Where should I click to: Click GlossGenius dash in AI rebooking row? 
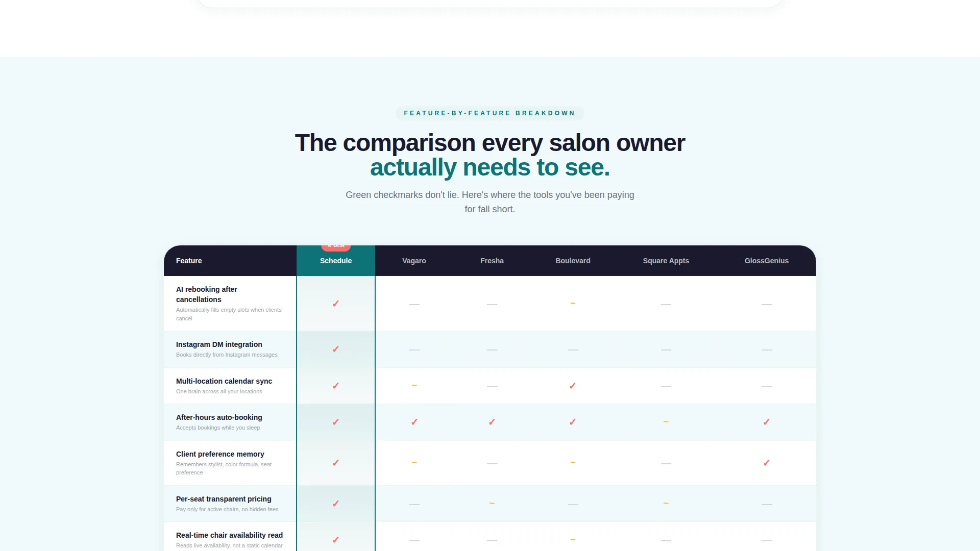[x=767, y=304]
